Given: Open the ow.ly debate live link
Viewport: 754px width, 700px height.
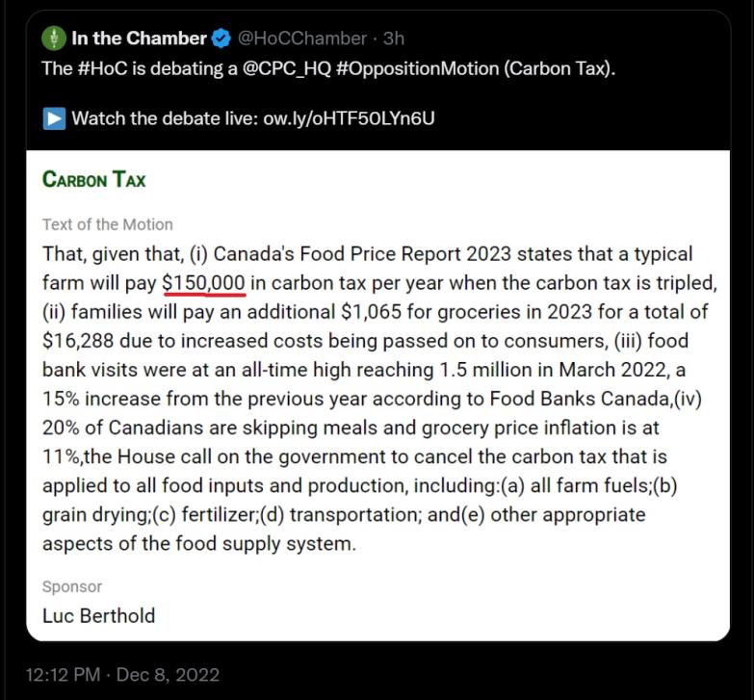Looking at the screenshot, I should 349,118.
